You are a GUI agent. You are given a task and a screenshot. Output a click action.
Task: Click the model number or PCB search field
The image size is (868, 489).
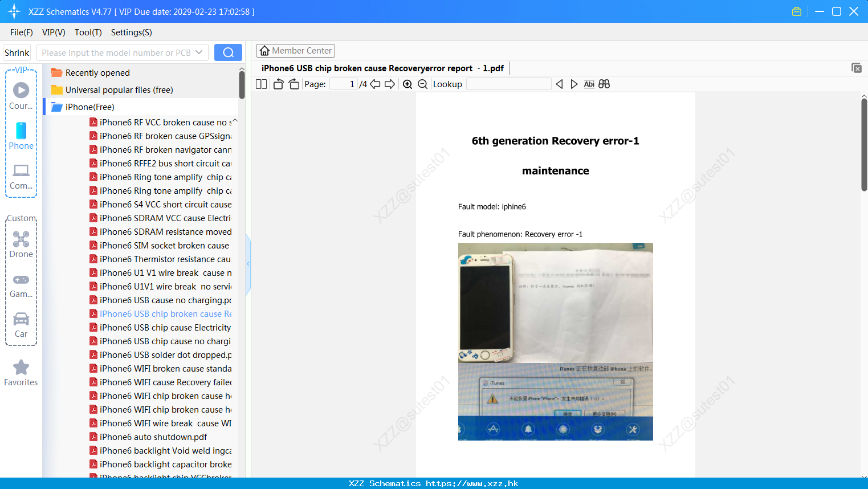click(x=116, y=52)
